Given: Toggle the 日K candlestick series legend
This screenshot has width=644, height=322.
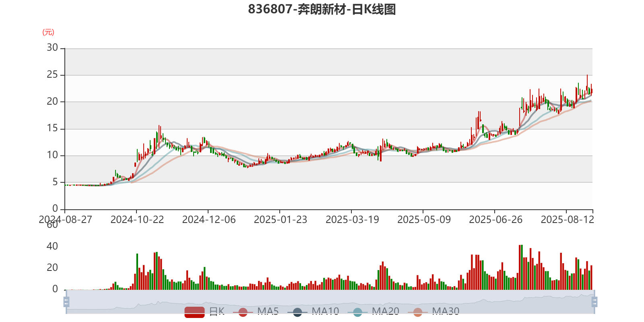Looking at the screenshot, I should click(x=204, y=312).
